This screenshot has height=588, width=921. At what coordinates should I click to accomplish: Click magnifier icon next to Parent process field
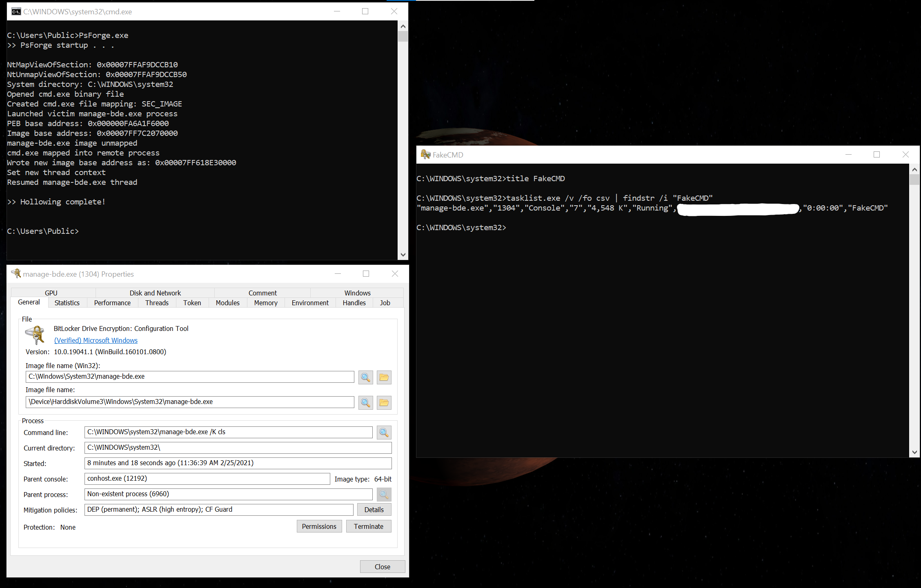[x=384, y=495]
